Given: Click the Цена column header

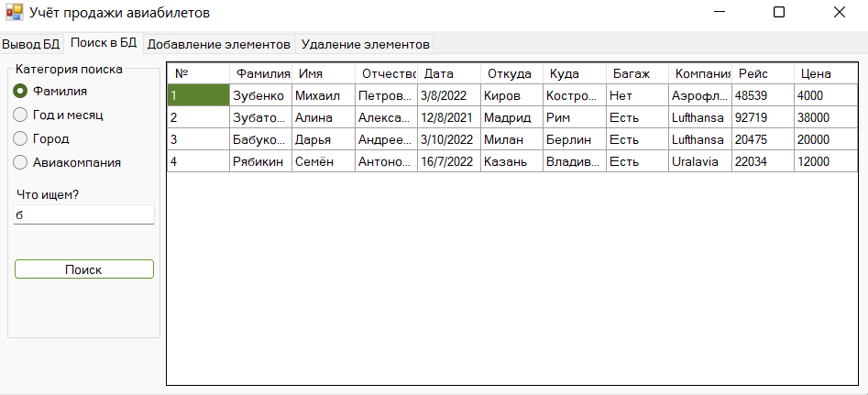Looking at the screenshot, I should (815, 73).
